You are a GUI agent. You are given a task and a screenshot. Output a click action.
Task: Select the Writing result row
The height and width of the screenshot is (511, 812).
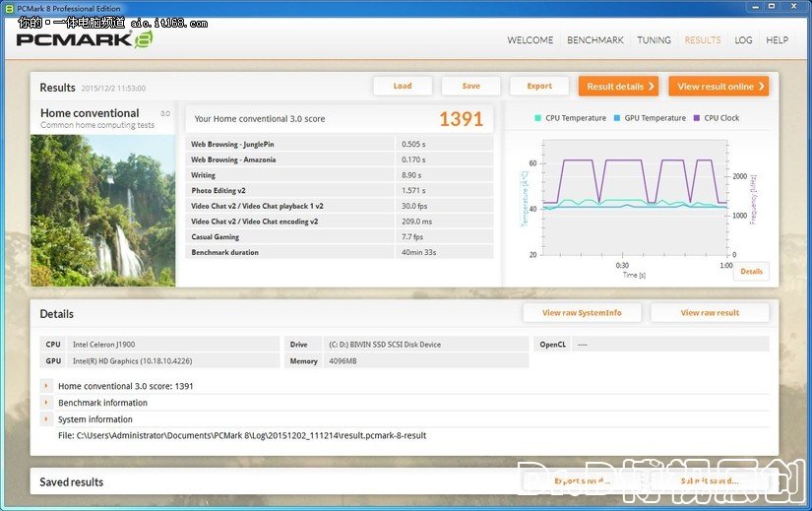(340, 175)
